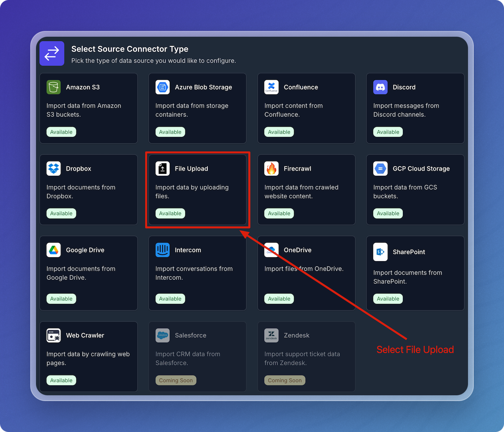The image size is (504, 432).
Task: Select the Amazon S3 title
Action: pyautogui.click(x=83, y=87)
